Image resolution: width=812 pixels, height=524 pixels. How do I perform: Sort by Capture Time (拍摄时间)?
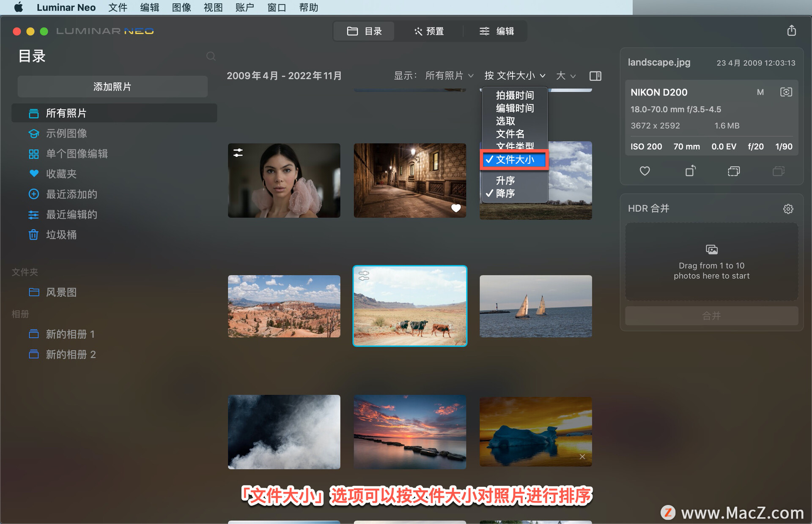click(515, 96)
